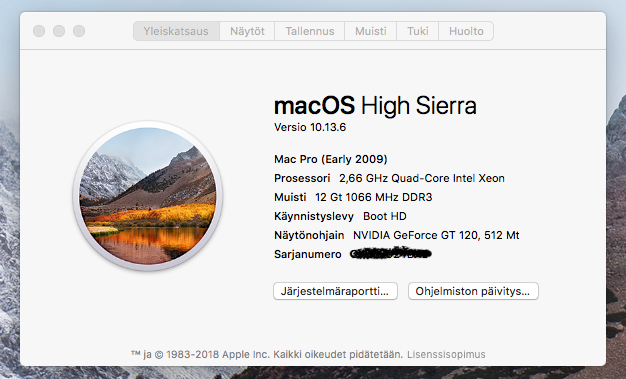The image size is (626, 379).
Task: Open the Huolto tab
Action: click(x=466, y=31)
